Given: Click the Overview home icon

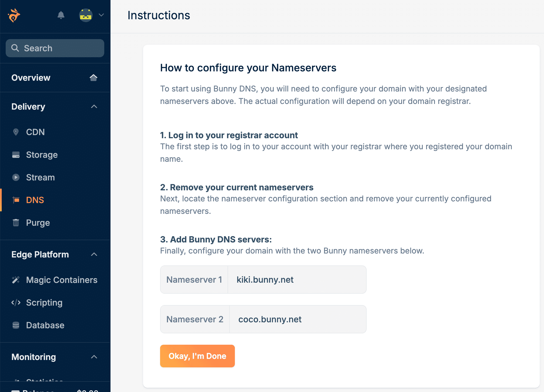Looking at the screenshot, I should (93, 78).
